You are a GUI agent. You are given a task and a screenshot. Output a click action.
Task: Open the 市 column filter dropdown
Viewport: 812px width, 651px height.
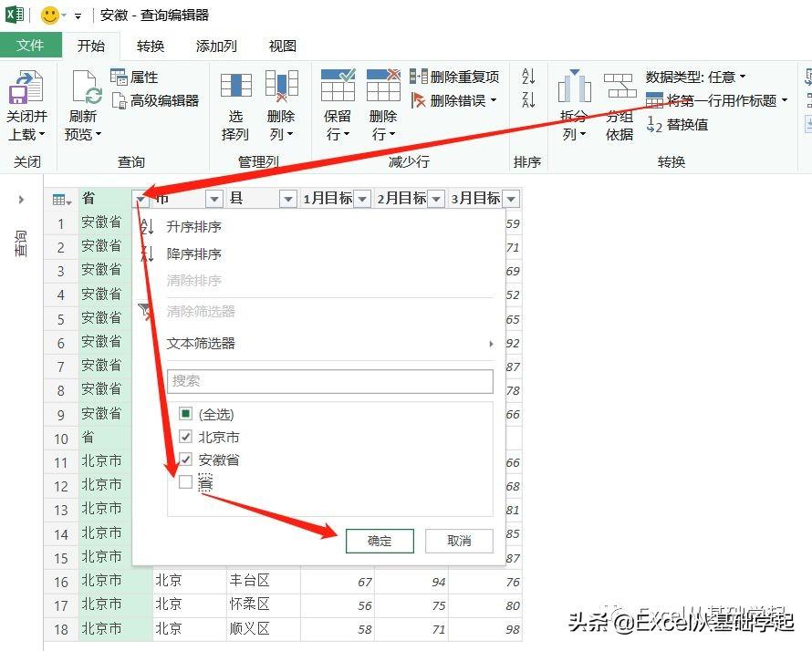point(213,198)
